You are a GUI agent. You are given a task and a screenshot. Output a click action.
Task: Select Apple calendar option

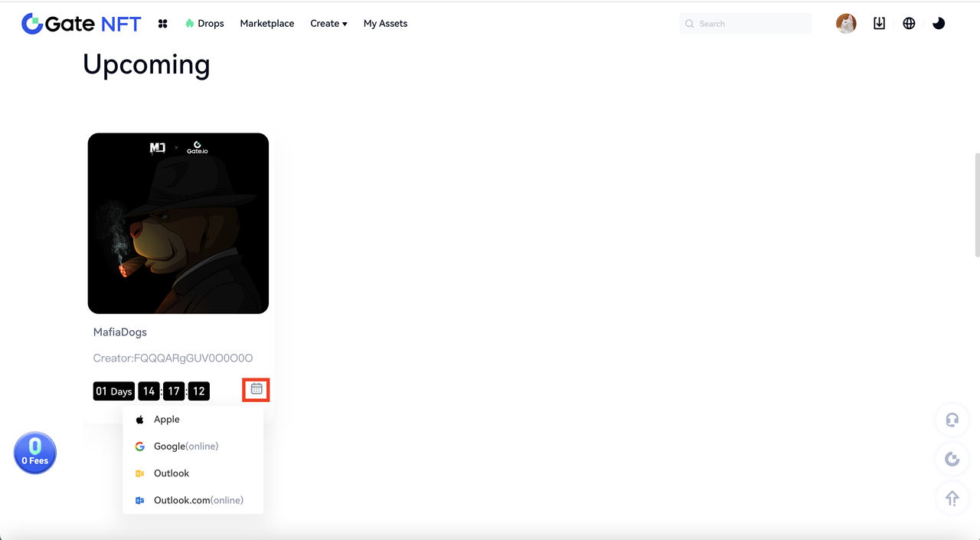(166, 420)
